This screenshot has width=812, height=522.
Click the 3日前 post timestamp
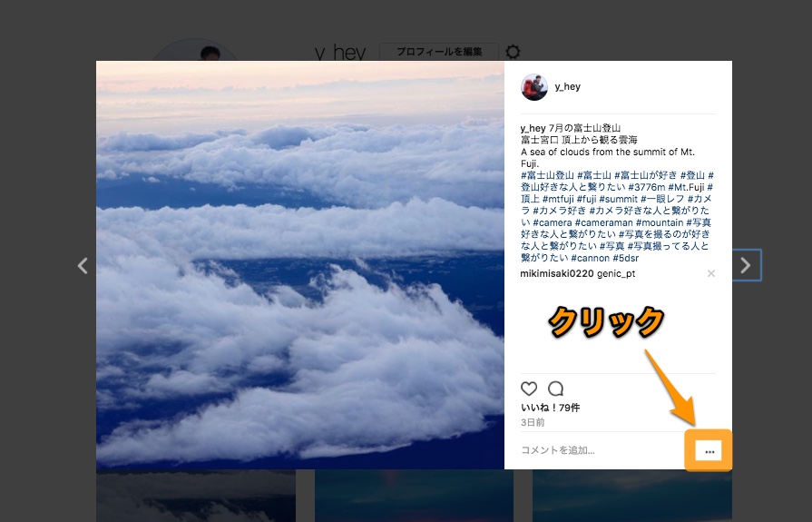[x=533, y=422]
